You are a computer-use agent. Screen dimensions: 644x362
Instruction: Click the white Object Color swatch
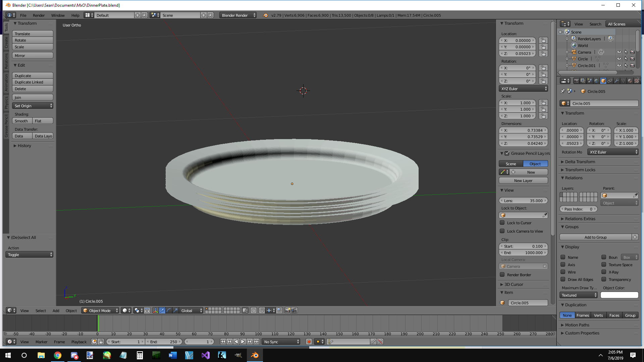[619, 295]
